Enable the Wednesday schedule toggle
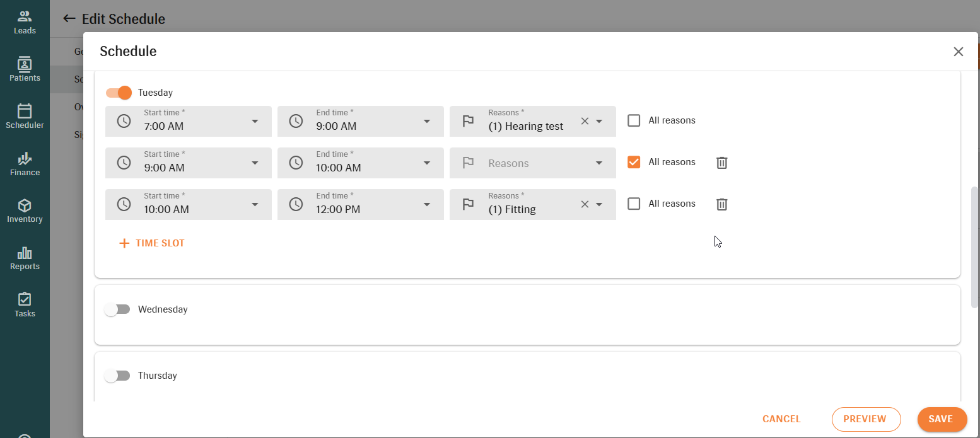Screen dimensions: 980x438 point(117,309)
